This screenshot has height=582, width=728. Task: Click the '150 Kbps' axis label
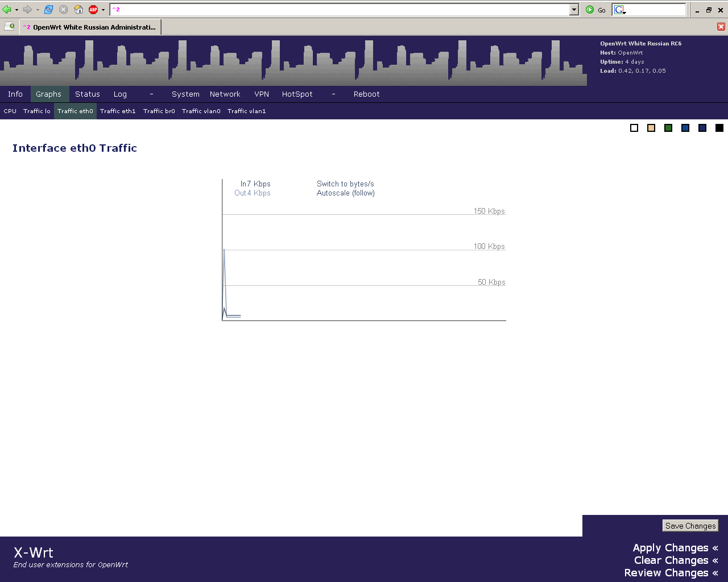coord(489,211)
